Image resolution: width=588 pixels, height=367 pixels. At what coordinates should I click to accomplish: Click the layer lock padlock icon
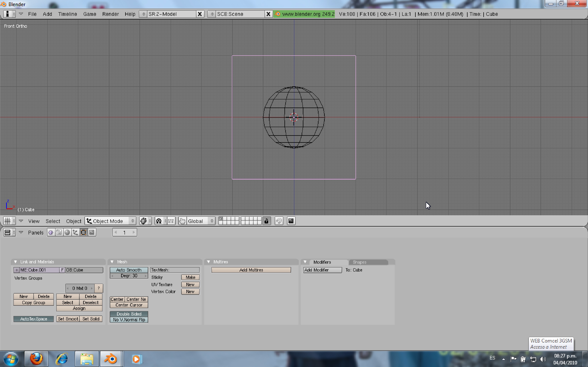tap(266, 221)
